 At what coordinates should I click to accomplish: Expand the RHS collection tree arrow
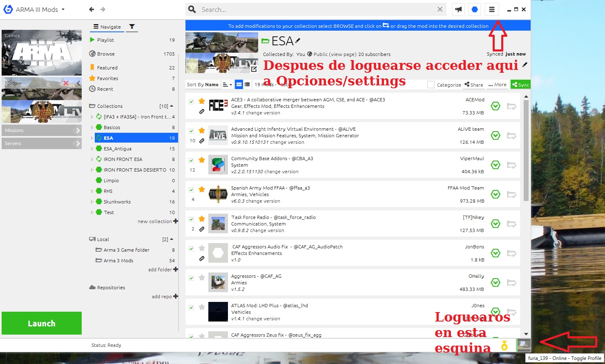92,191
